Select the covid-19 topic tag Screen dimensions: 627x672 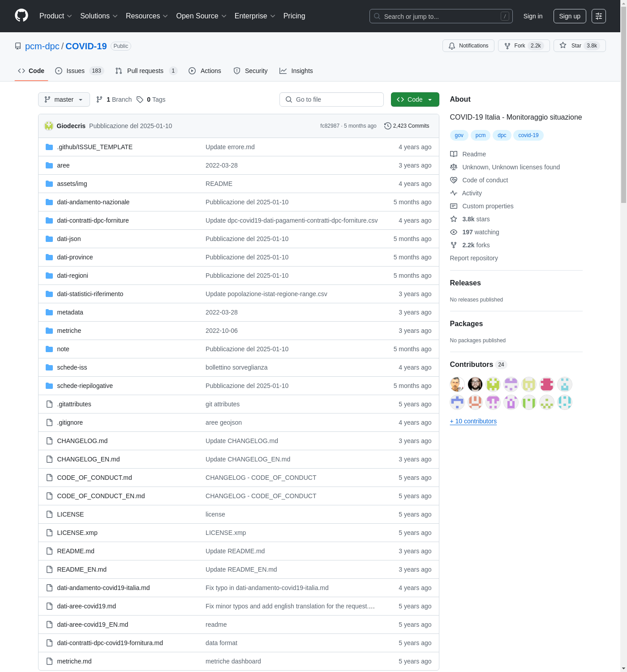(x=528, y=135)
